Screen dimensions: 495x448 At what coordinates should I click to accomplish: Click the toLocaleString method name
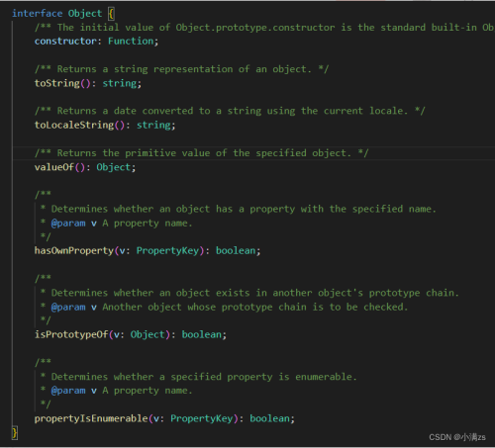point(74,125)
